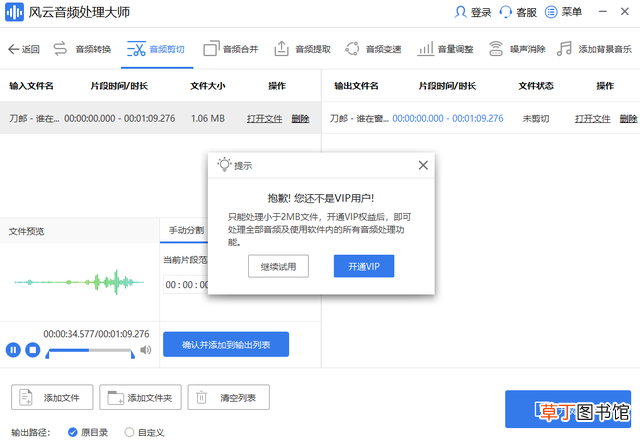The width and height of the screenshot is (640, 447).
Task: Switch to the 手动分割 tab
Action: 186,230
